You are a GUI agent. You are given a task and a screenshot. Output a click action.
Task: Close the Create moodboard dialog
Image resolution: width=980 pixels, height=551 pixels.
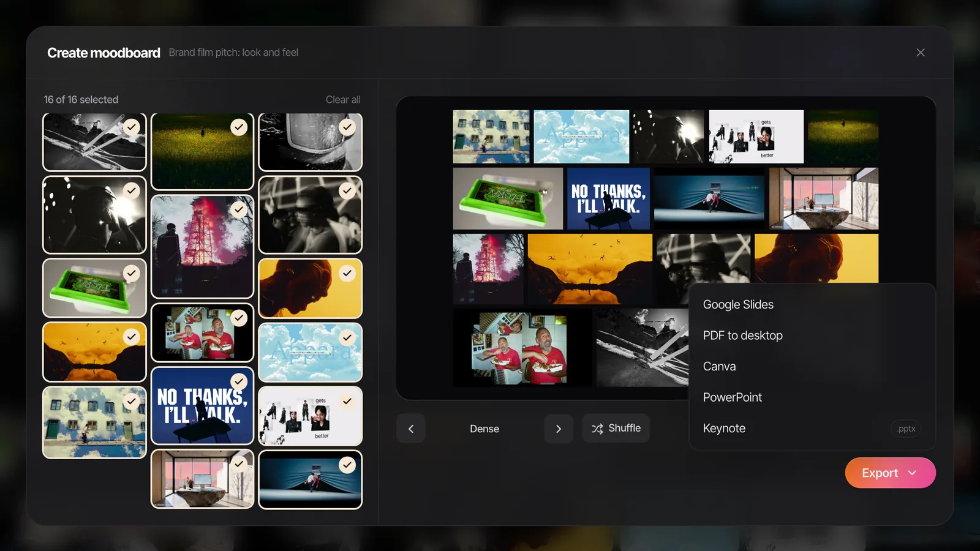tap(920, 53)
